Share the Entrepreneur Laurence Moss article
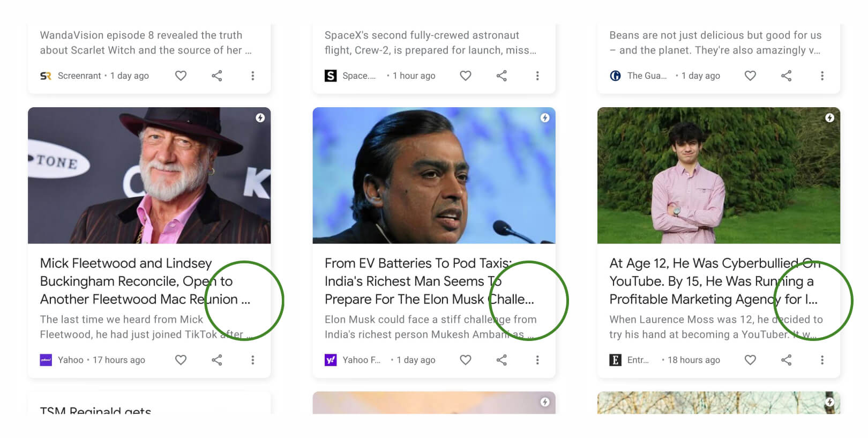The image size is (868, 438). coord(786,360)
